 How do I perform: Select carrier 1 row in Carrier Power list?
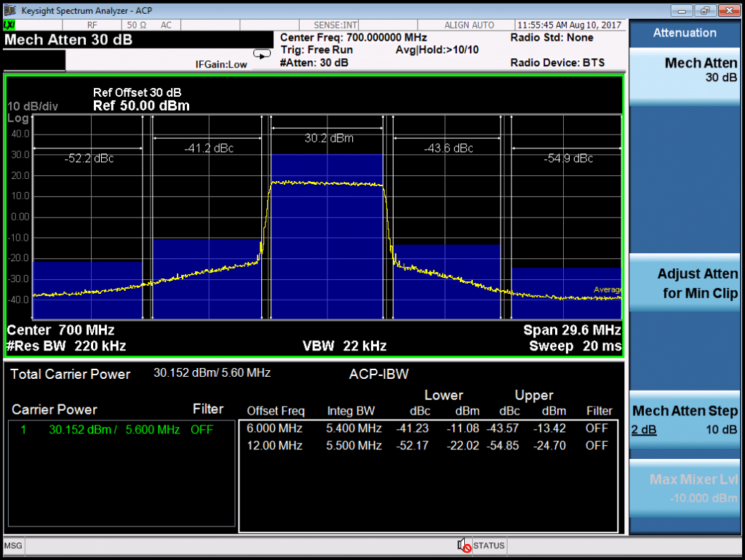point(116,430)
